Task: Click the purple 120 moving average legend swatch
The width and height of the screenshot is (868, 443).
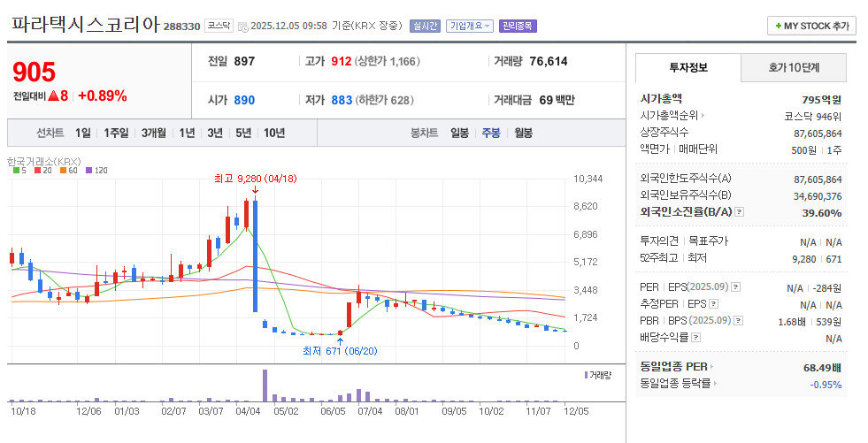Action: pos(88,171)
